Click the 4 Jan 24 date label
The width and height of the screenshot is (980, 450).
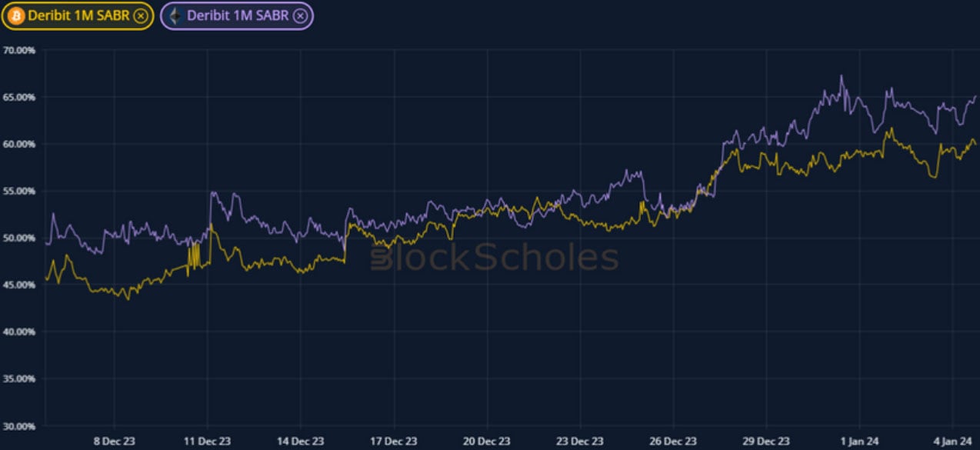click(952, 441)
